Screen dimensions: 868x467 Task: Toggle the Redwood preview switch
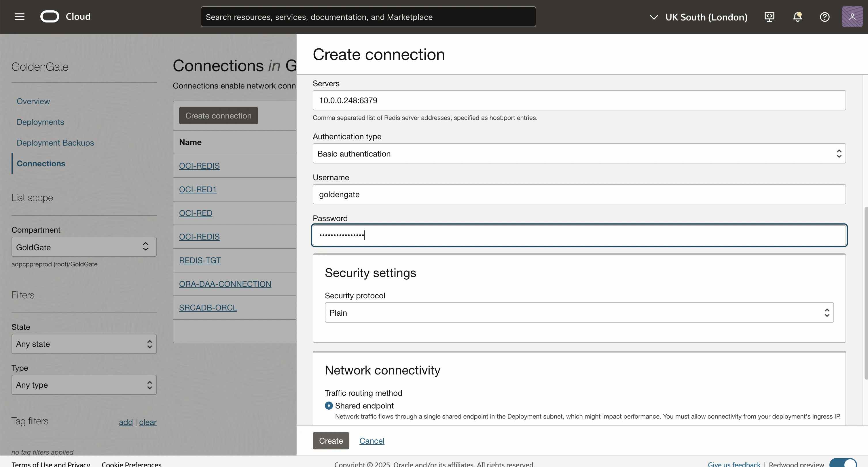pyautogui.click(x=843, y=463)
